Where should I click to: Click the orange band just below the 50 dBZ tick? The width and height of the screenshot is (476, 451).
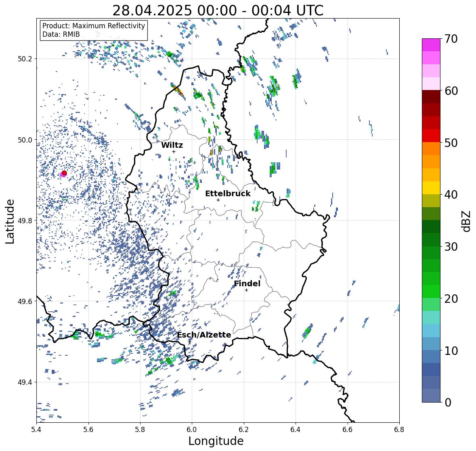(431, 149)
